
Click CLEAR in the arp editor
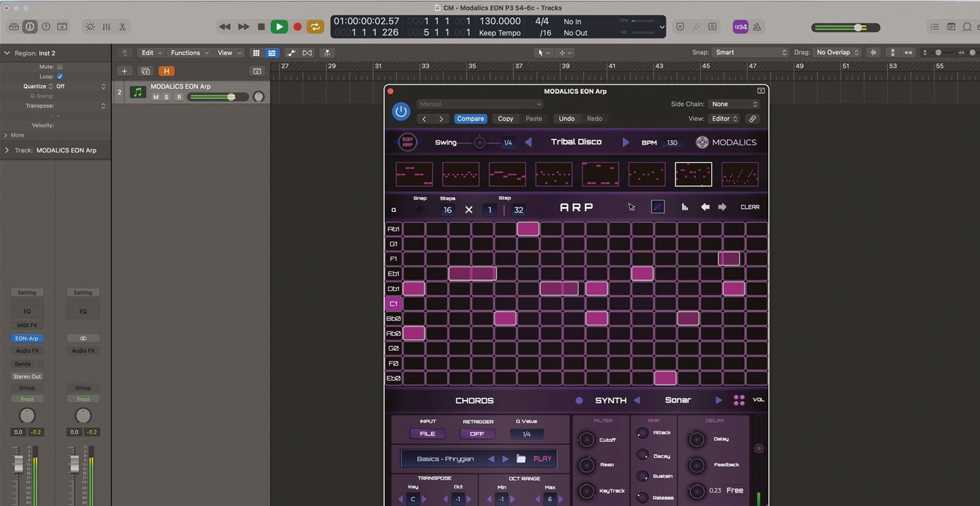[750, 207]
